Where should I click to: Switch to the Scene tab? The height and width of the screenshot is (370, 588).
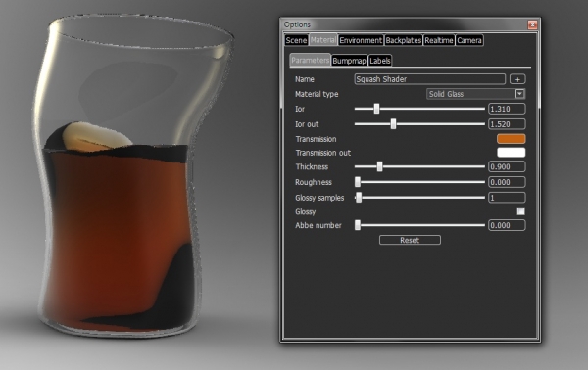(x=296, y=40)
